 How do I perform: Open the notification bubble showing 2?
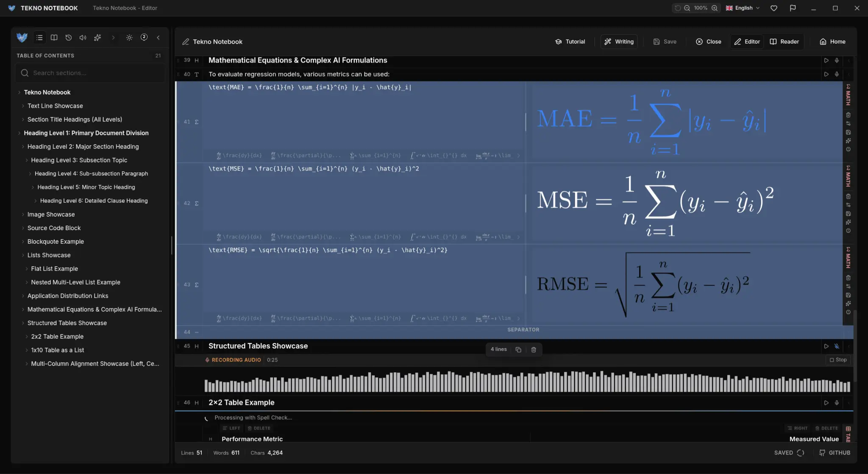[x=144, y=37]
